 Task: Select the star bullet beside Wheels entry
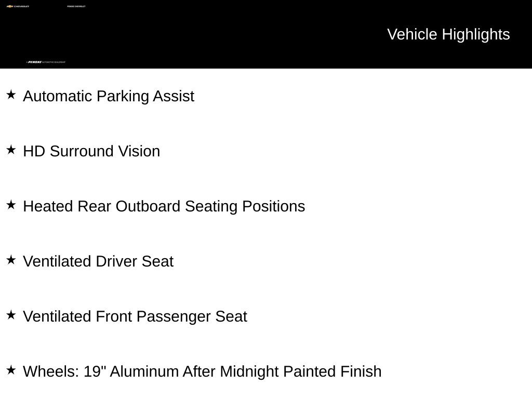pos(11,370)
